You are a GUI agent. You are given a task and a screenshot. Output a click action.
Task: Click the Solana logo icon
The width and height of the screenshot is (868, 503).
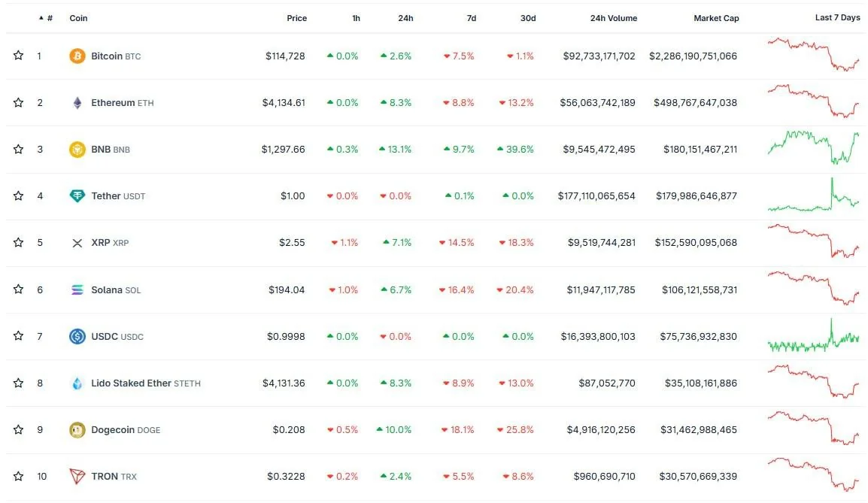[77, 289]
